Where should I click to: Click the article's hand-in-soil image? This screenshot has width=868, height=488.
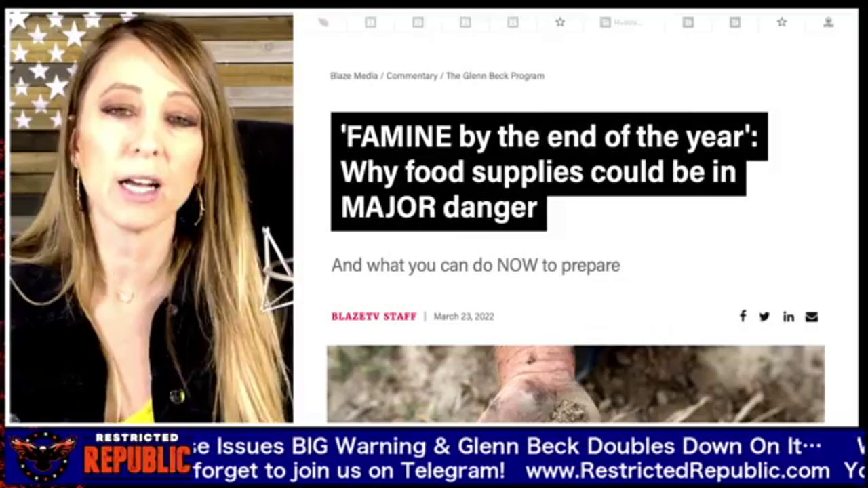576,384
